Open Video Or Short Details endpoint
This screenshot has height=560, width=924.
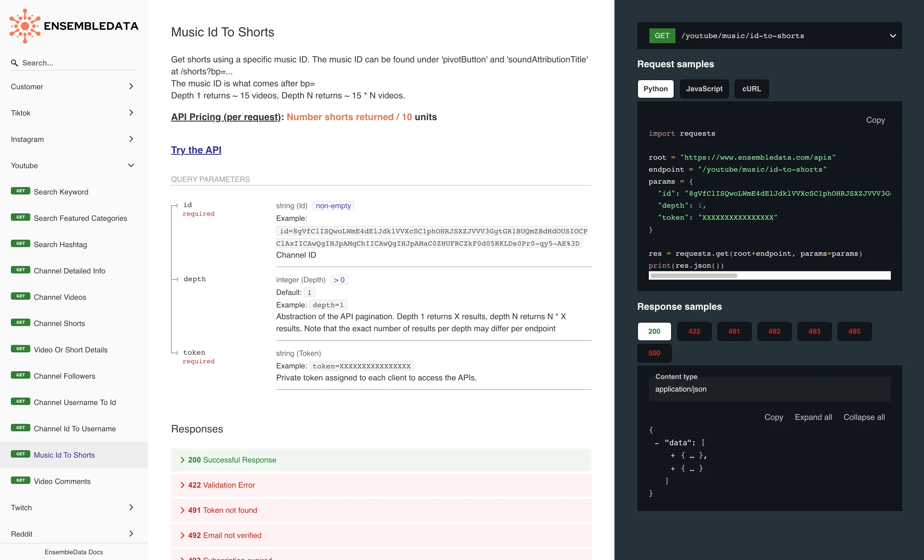point(74,350)
